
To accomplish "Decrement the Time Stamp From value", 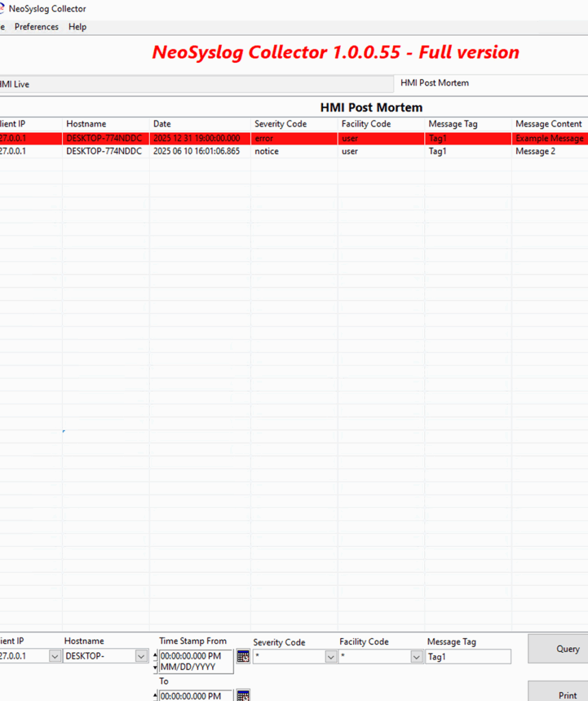I will 155,667.
